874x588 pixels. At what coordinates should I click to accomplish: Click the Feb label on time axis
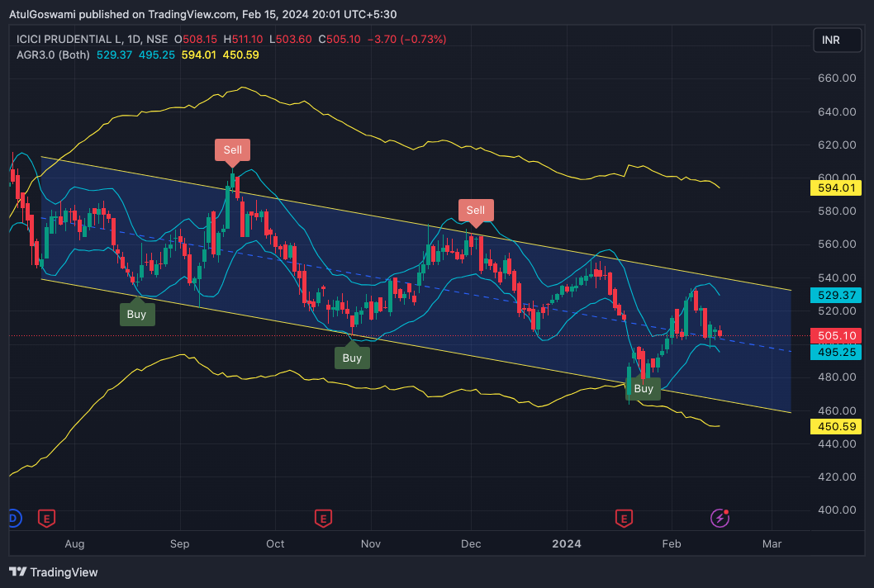(x=672, y=544)
